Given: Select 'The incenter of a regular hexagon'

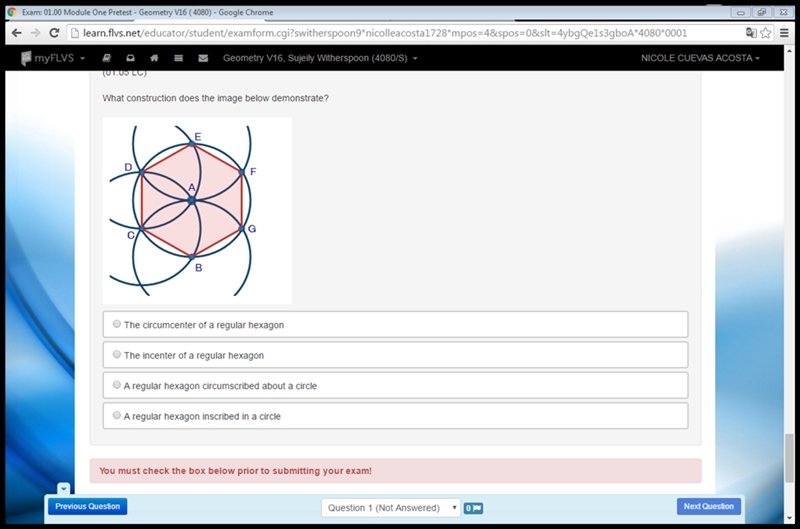Looking at the screenshot, I should 395,355.
